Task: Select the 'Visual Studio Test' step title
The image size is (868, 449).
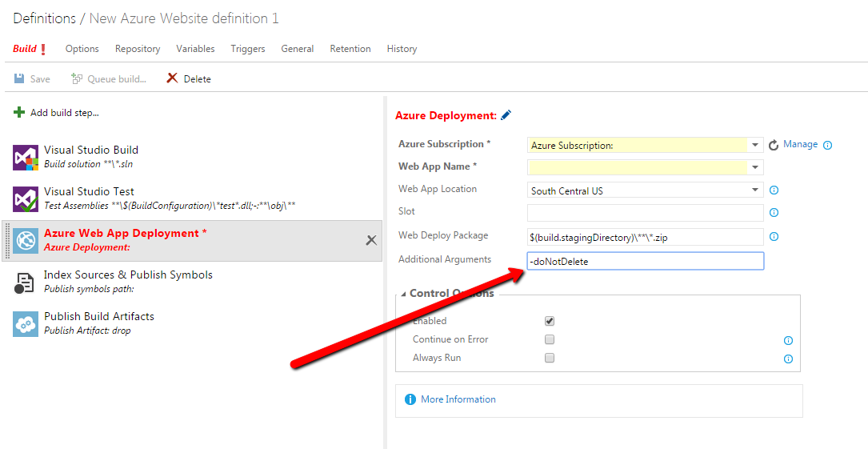Action: point(89,191)
